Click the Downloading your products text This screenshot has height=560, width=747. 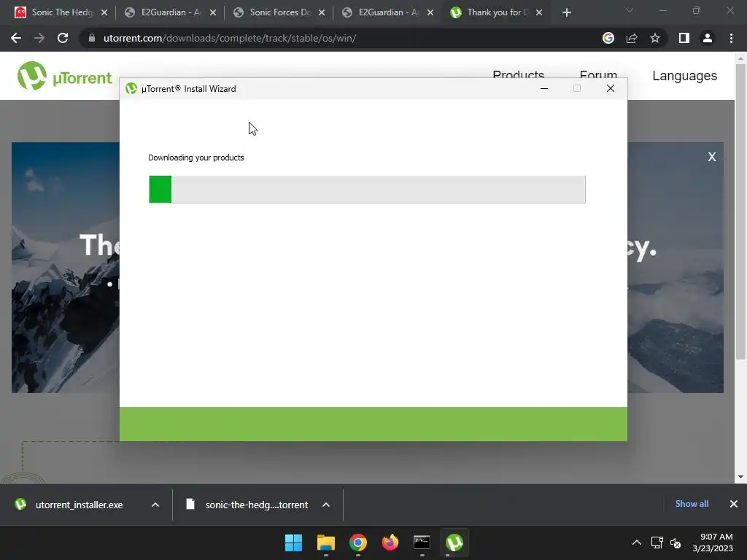tap(196, 157)
